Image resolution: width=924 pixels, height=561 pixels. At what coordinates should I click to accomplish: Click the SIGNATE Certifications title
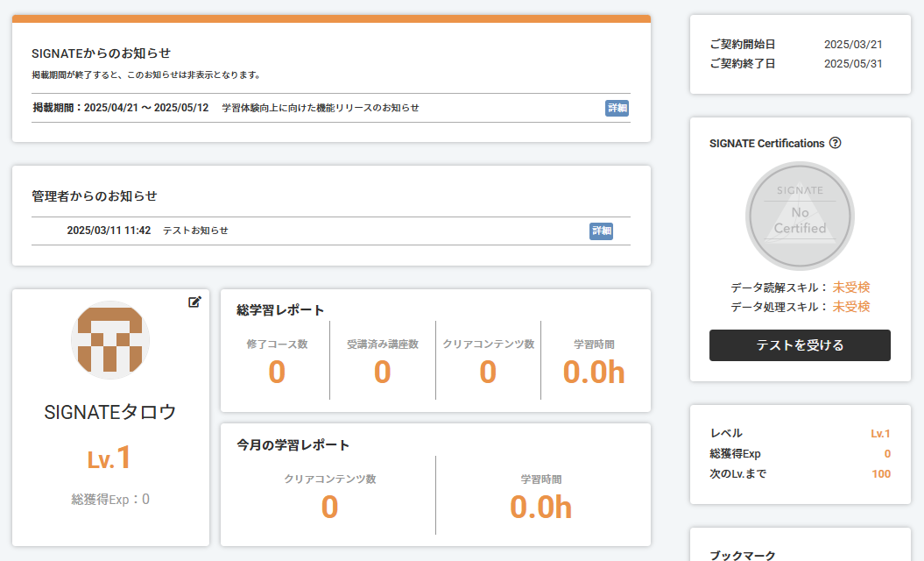point(766,144)
